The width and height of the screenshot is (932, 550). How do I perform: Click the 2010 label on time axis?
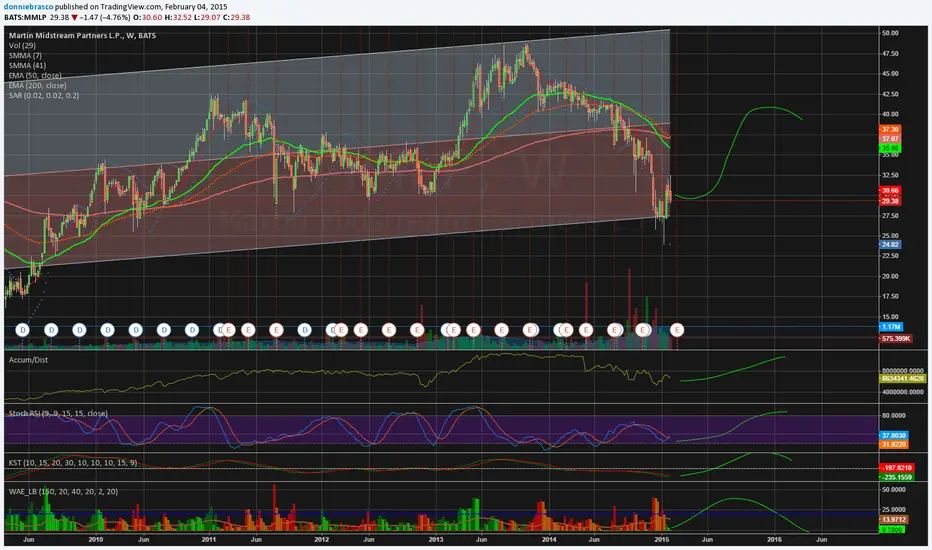pyautogui.click(x=96, y=540)
